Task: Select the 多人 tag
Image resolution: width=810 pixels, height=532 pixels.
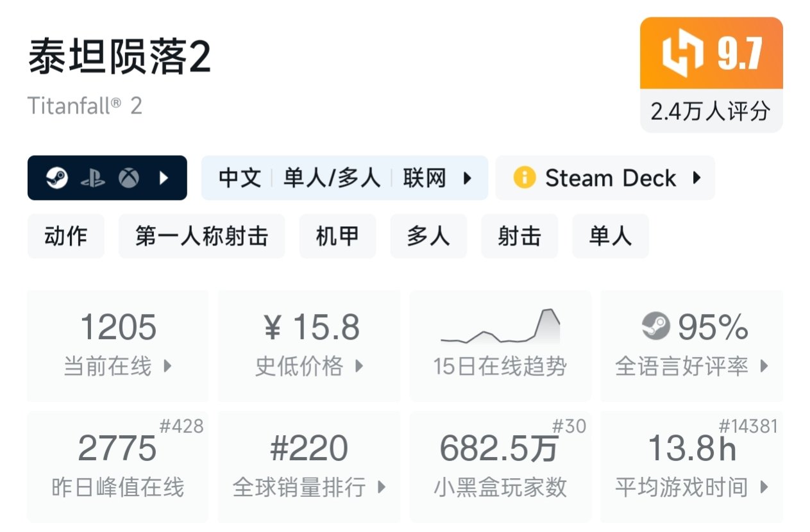Action: [428, 237]
